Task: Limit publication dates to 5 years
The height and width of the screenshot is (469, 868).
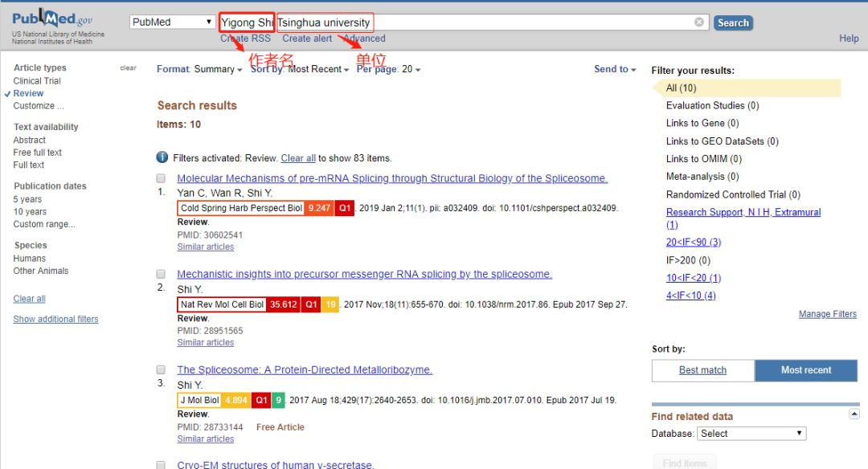Action: 27,199
